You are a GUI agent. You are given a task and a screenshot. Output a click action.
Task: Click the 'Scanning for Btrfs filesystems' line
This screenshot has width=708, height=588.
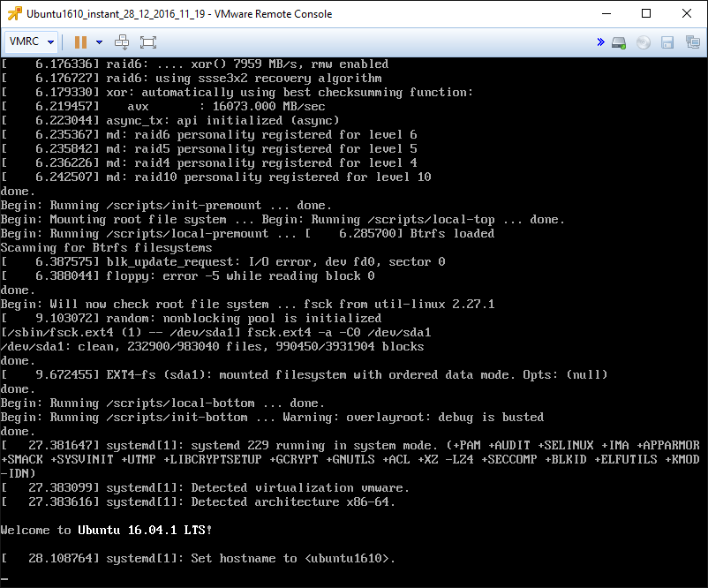[106, 247]
